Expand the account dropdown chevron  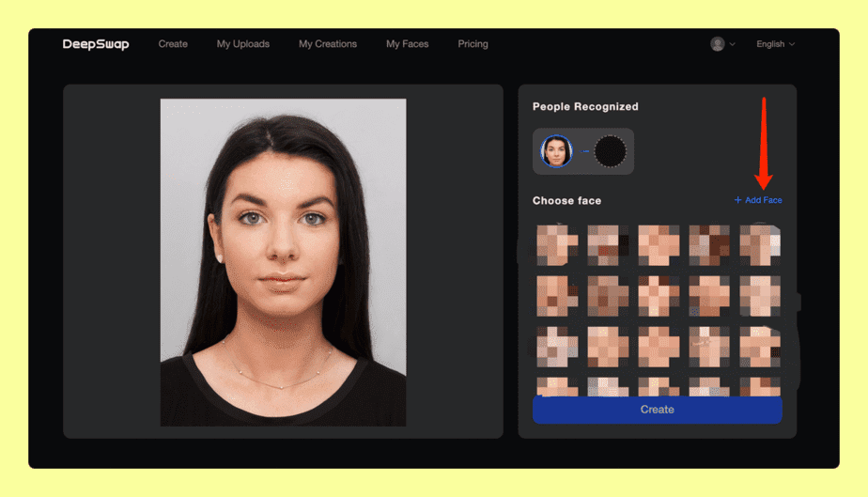[x=733, y=44]
